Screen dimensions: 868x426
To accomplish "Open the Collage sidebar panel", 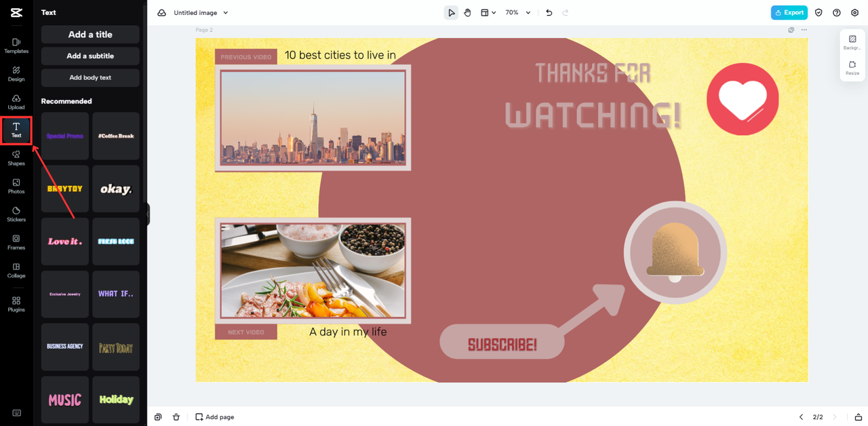I will (x=16, y=271).
